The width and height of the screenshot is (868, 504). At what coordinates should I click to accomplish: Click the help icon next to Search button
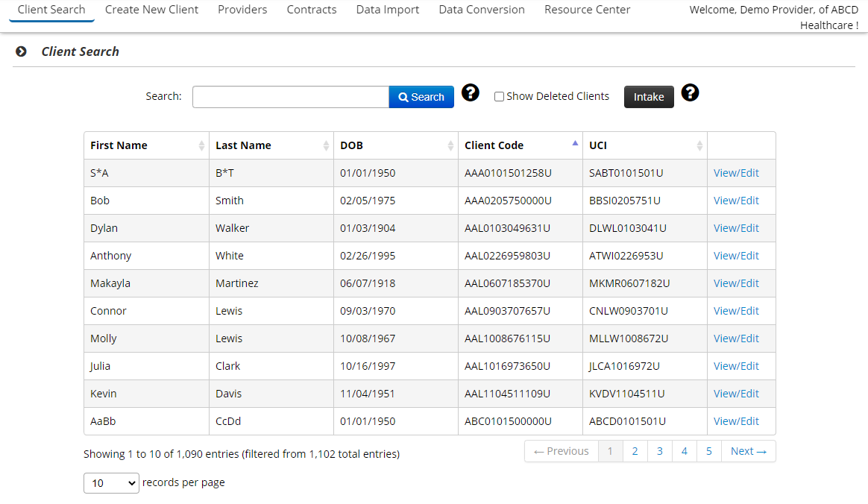[470, 93]
